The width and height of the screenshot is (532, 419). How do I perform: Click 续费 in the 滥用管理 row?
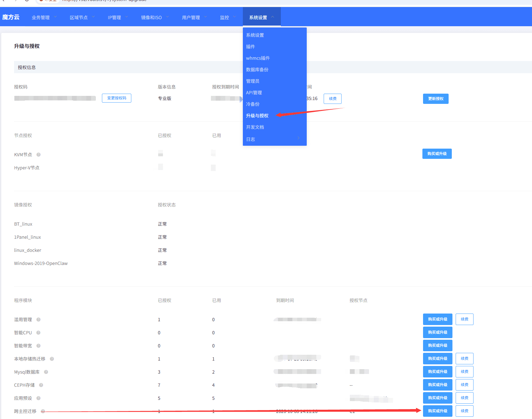(x=465, y=319)
